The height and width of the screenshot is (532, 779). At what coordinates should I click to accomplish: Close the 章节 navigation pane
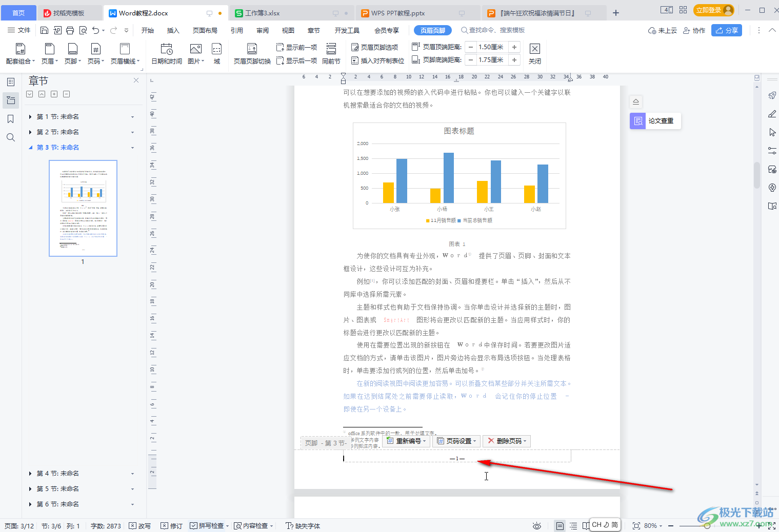tap(136, 80)
